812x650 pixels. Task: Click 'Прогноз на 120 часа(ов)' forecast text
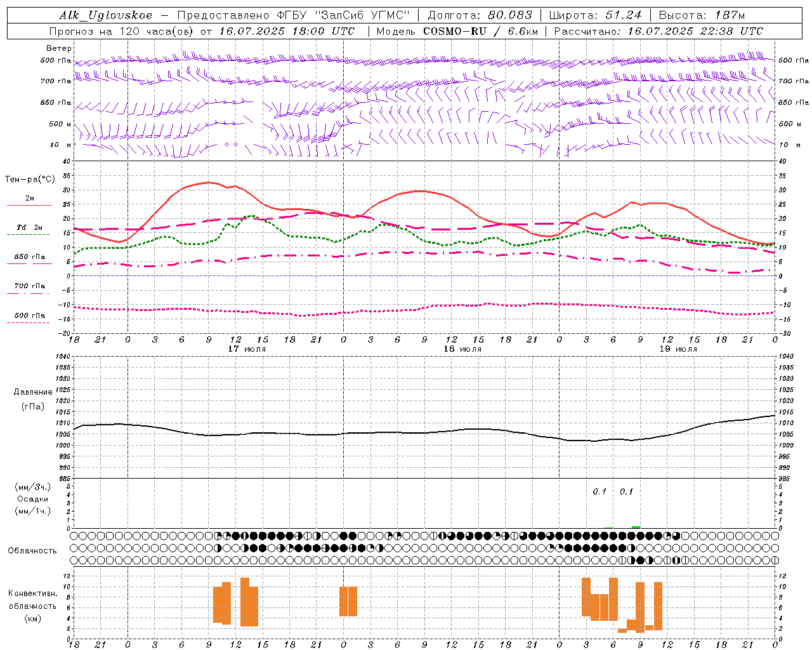[122, 31]
